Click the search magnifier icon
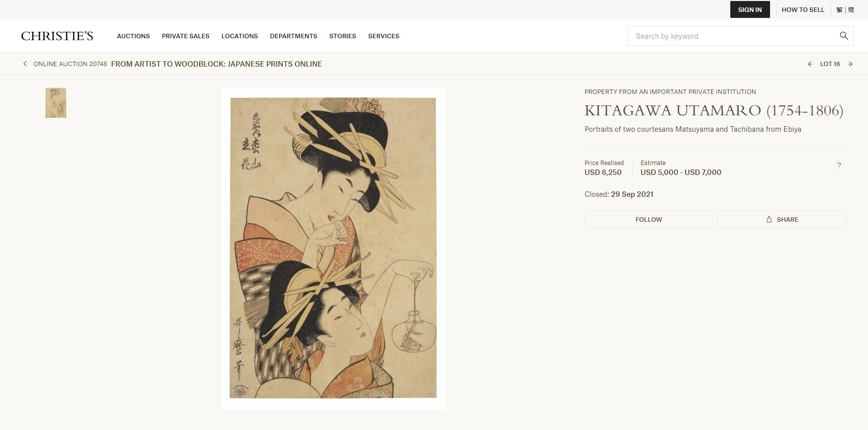 844,36
